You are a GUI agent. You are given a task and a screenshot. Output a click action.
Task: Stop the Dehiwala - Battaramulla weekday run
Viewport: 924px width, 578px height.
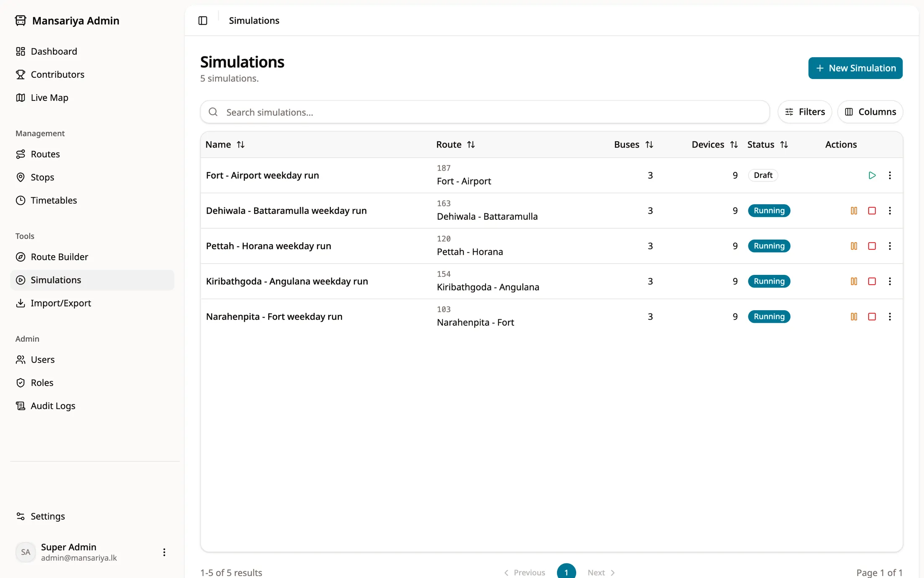(x=872, y=211)
